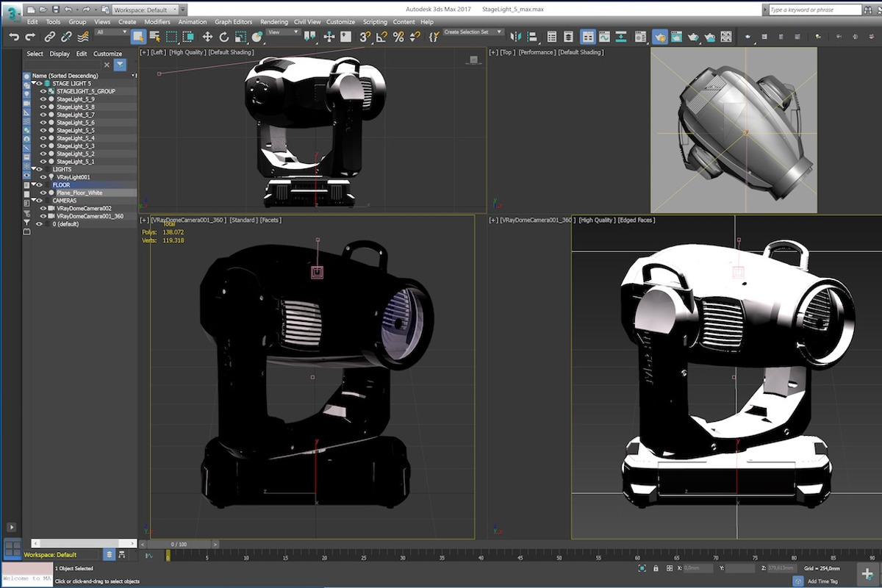Click the time slider showing 0 / 100
This screenshot has height=588, width=882.
179,544
